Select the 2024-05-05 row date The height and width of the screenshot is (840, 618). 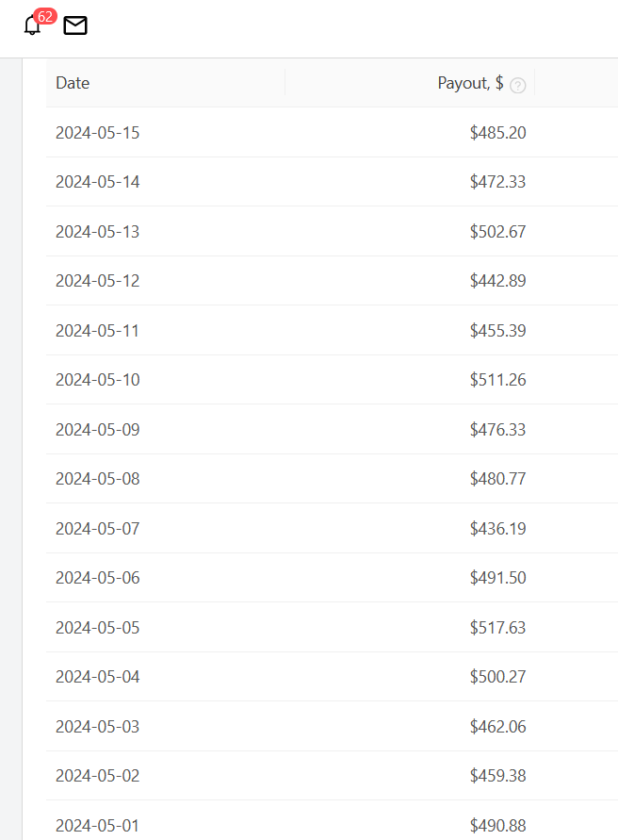(97, 627)
